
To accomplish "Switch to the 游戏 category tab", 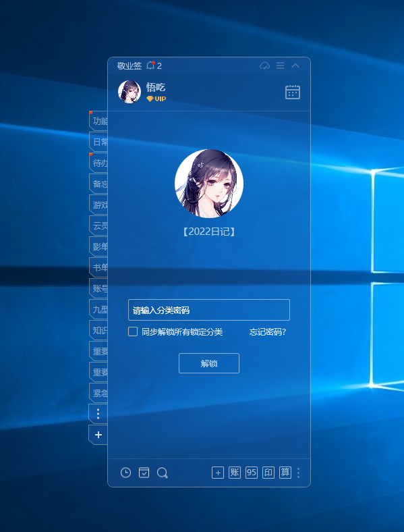I will click(x=98, y=205).
